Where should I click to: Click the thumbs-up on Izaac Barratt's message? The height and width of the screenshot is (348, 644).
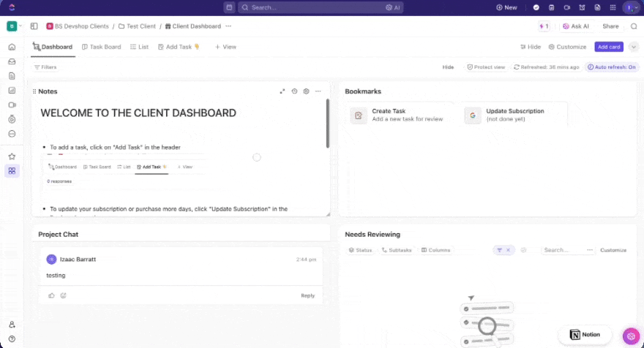click(51, 295)
